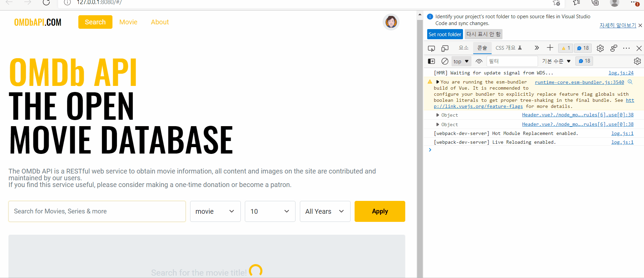The width and height of the screenshot is (644, 278).
Task: Click the OMDbAPI.COM logo
Action: (x=38, y=22)
